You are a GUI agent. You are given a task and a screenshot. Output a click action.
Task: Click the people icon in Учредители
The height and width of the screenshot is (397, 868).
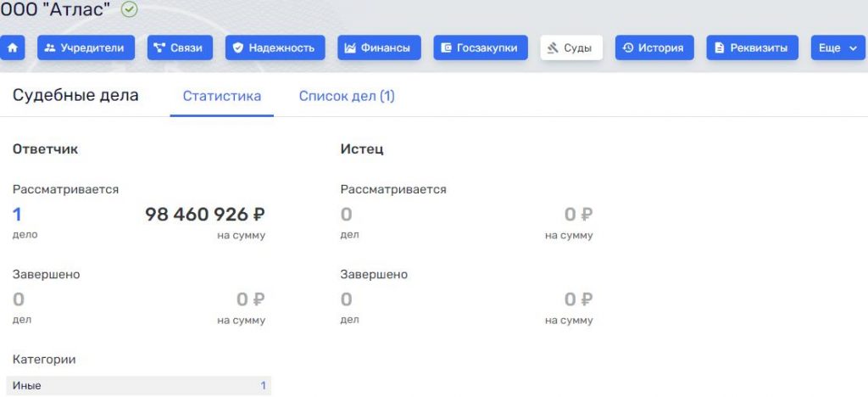click(x=49, y=48)
